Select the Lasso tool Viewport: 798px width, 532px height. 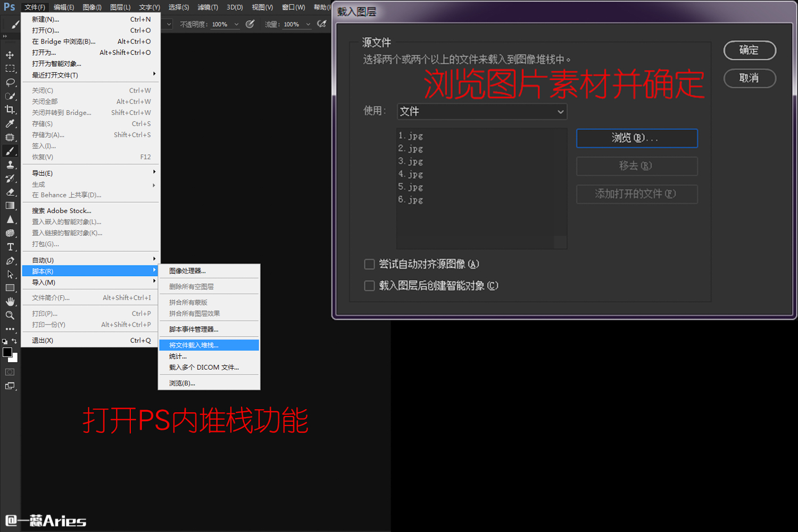(x=10, y=82)
